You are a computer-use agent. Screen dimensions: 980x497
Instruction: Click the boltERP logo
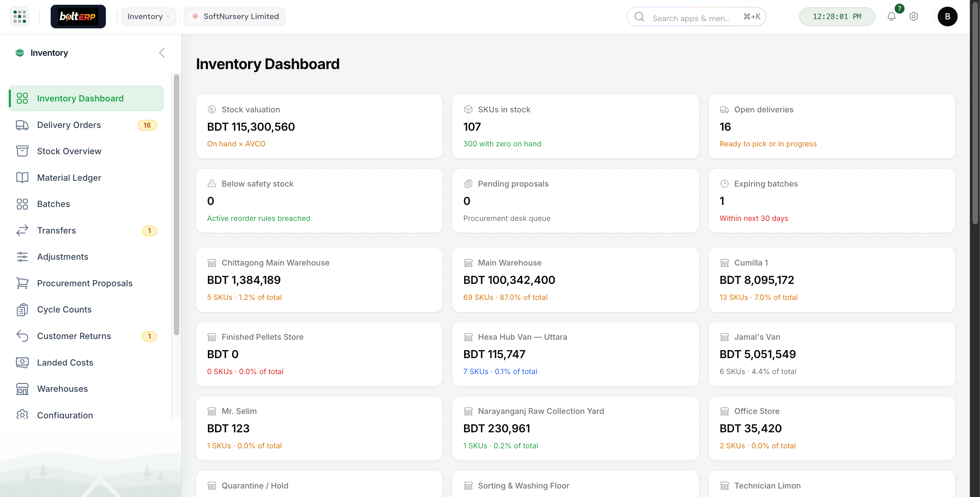point(78,16)
